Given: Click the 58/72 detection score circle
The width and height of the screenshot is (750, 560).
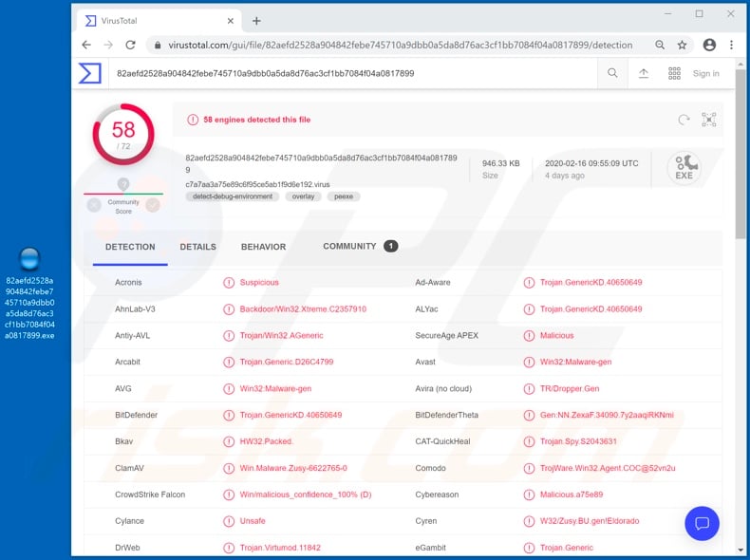Looking at the screenshot, I should pos(123,134).
